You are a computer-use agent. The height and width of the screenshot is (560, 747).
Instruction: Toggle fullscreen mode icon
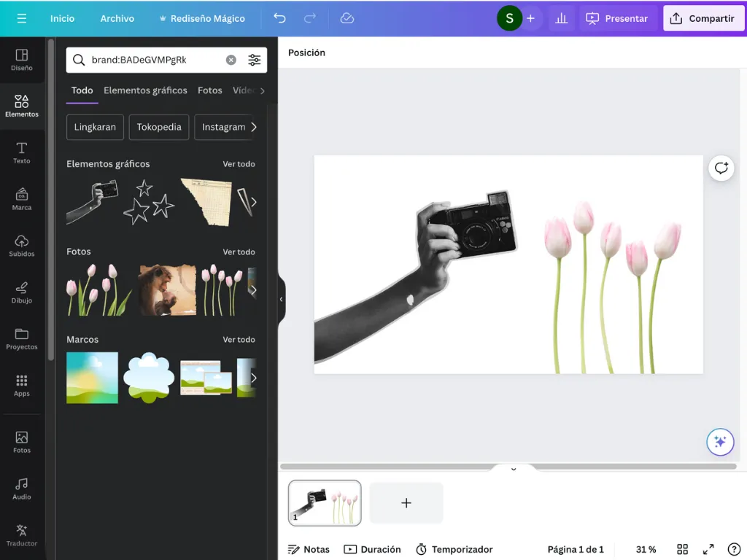point(708,549)
